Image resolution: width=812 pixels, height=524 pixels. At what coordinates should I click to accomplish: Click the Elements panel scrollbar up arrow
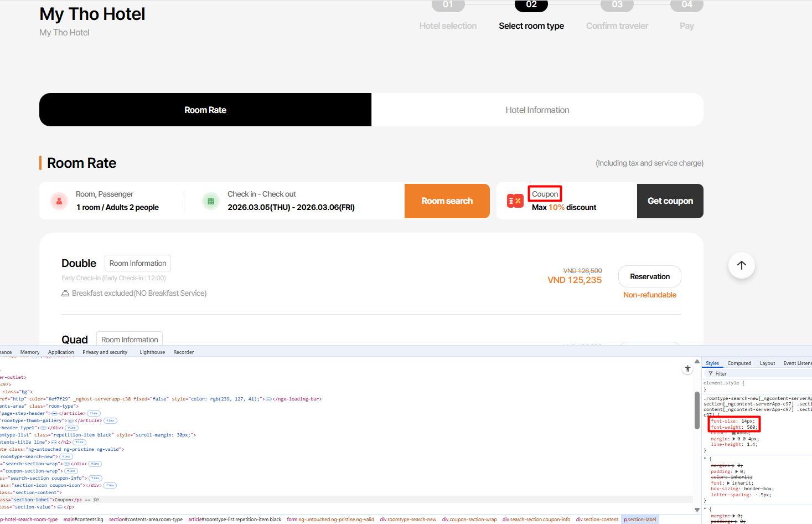pos(697,361)
